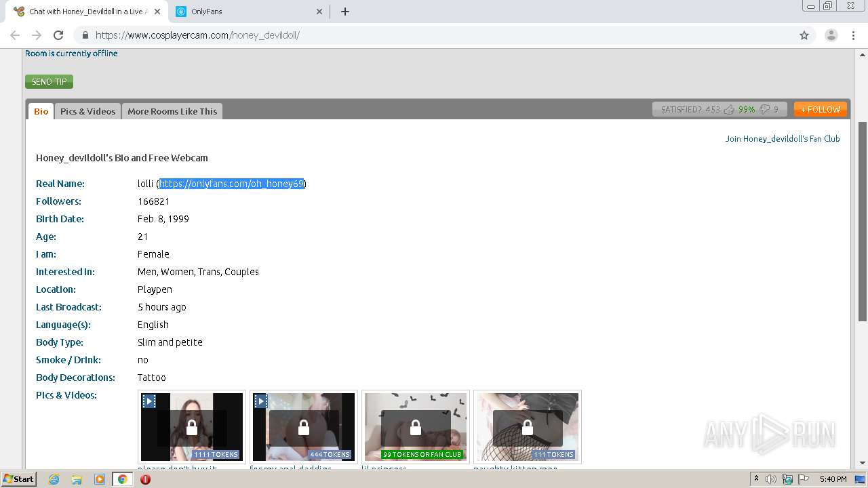Open the Chrome profile avatar menu
The height and width of the screenshot is (488, 868).
click(831, 35)
